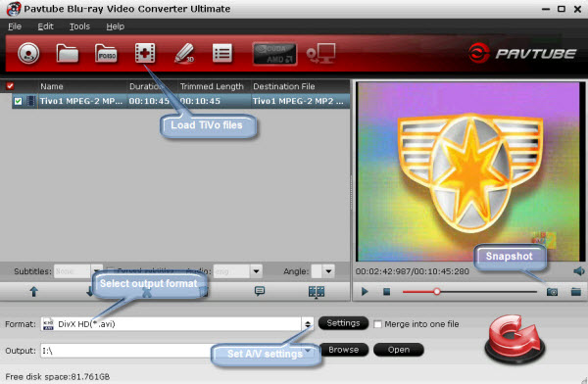Open the task list icon

222,53
